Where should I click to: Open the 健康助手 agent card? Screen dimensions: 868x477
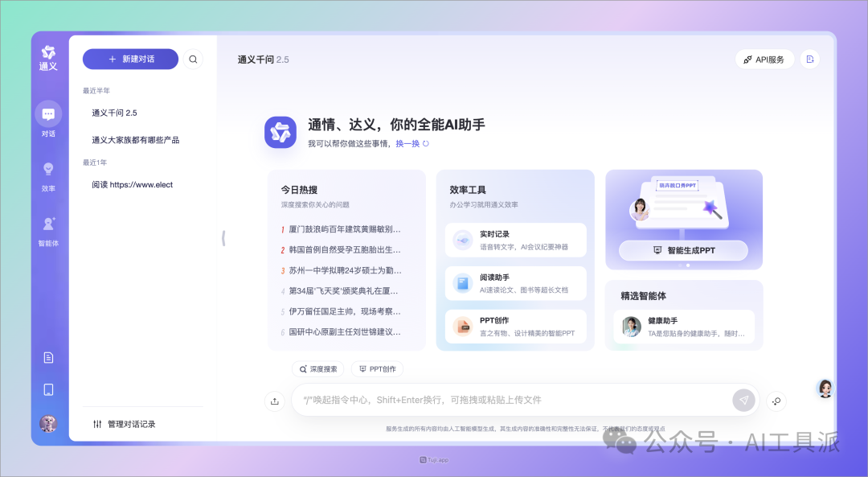684,327
